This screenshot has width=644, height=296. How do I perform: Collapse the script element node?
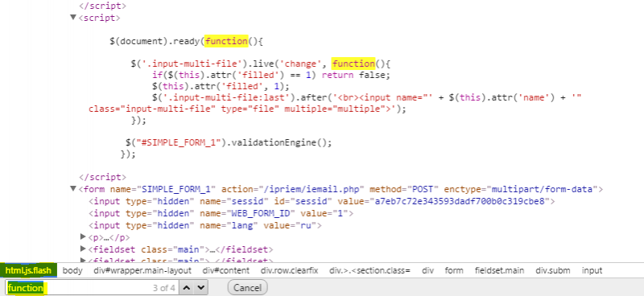[x=73, y=17]
